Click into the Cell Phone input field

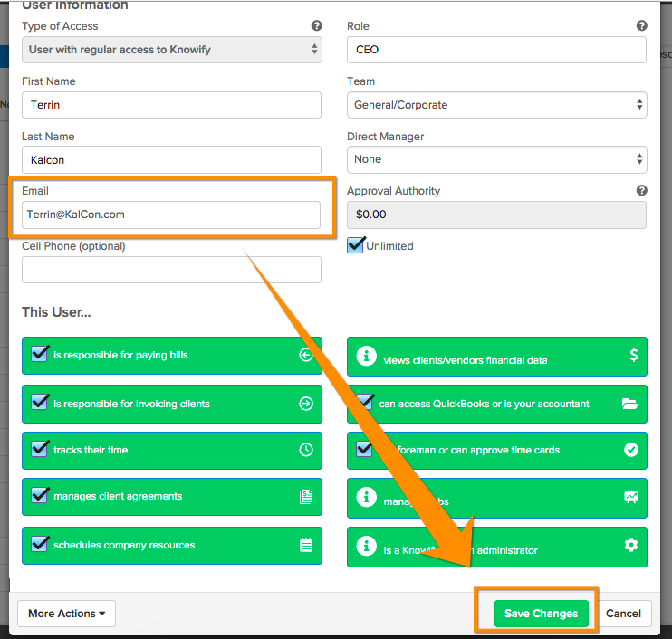171,270
